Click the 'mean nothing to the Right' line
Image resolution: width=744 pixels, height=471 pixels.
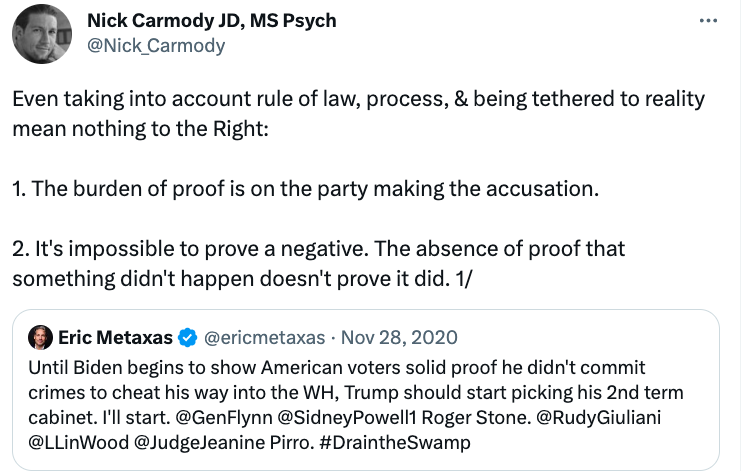pyautogui.click(x=140, y=129)
